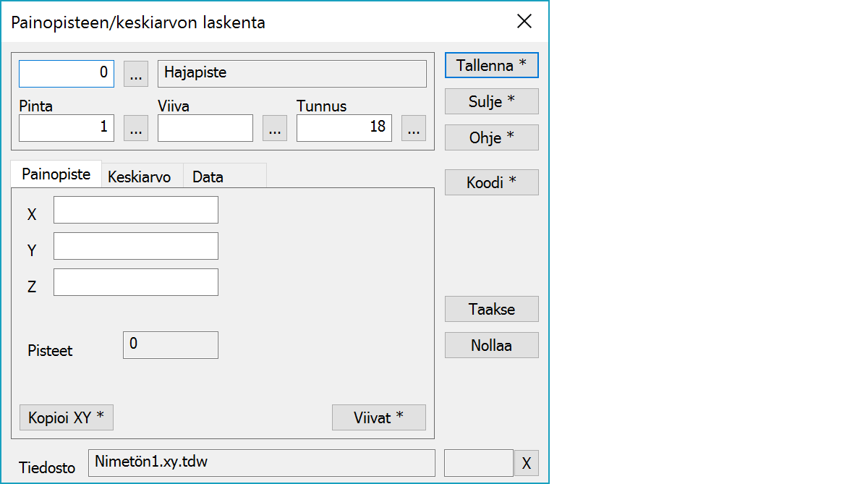
Task: Click into the Z coordinate field
Action: (135, 282)
